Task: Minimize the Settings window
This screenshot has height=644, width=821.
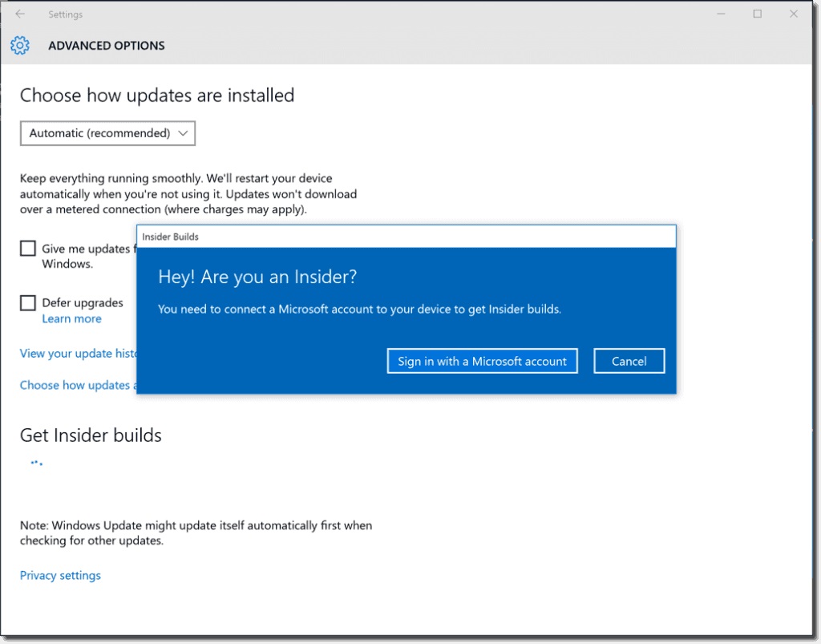Action: tap(721, 14)
